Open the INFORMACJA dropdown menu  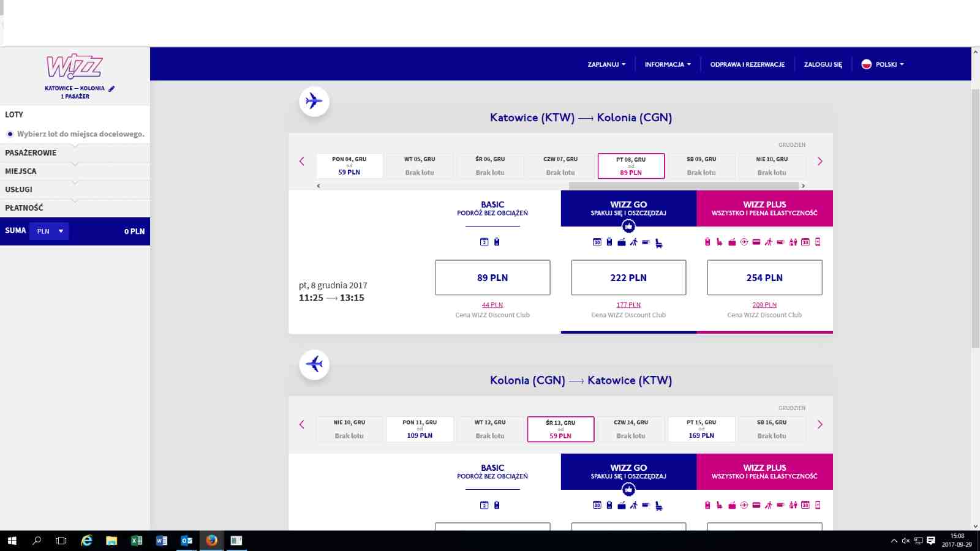click(668, 64)
